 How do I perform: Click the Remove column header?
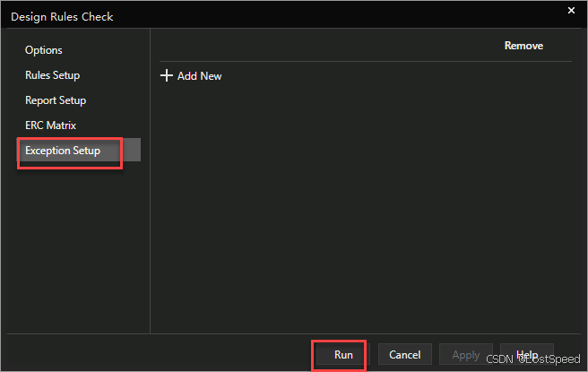(x=523, y=45)
